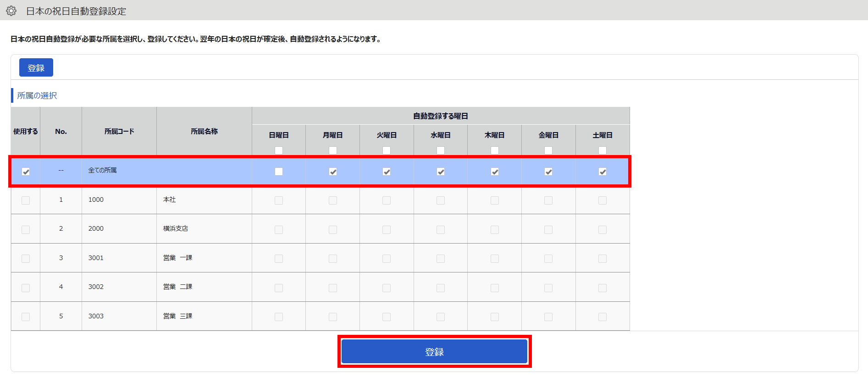This screenshot has width=868, height=383.
Task: Uncheck 土曜日 for 全ての所属 row
Action: [x=603, y=172]
